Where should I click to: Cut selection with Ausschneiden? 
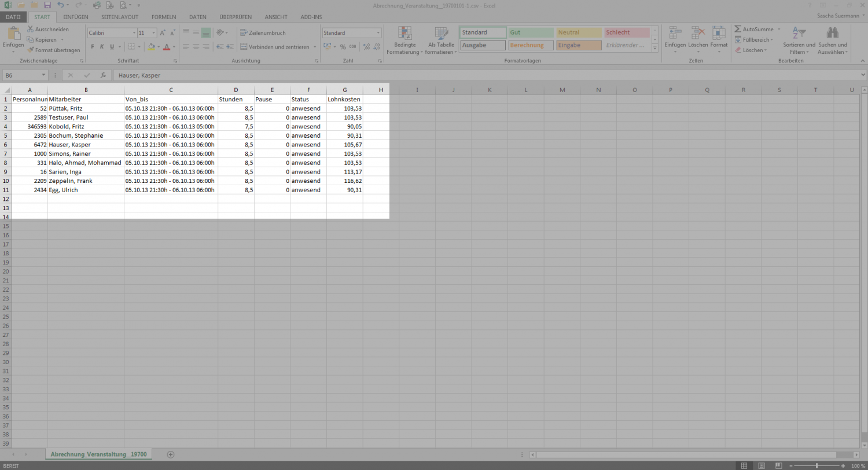point(48,29)
